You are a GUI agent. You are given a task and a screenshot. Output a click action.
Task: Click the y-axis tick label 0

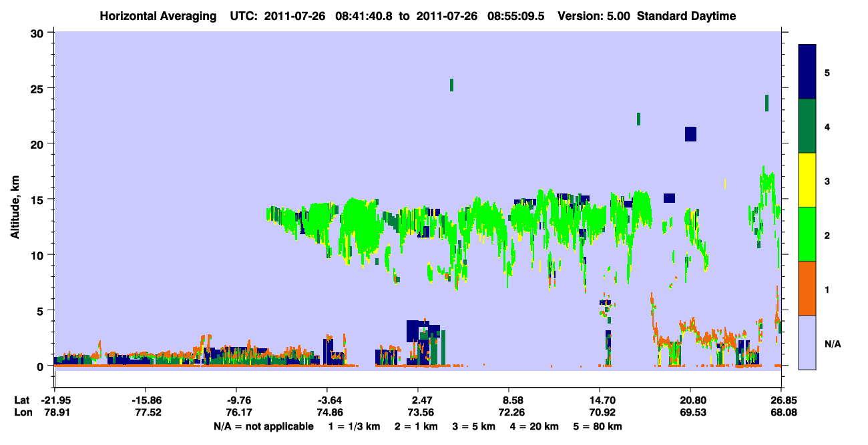tap(41, 366)
